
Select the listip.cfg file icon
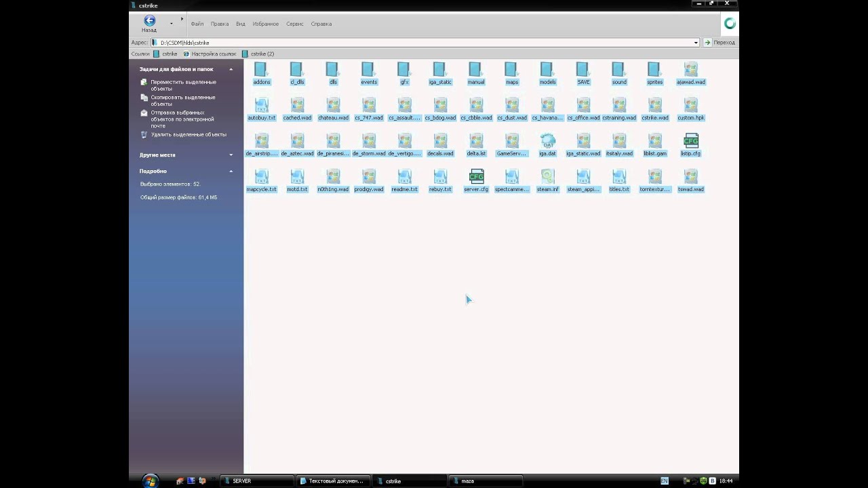click(690, 140)
